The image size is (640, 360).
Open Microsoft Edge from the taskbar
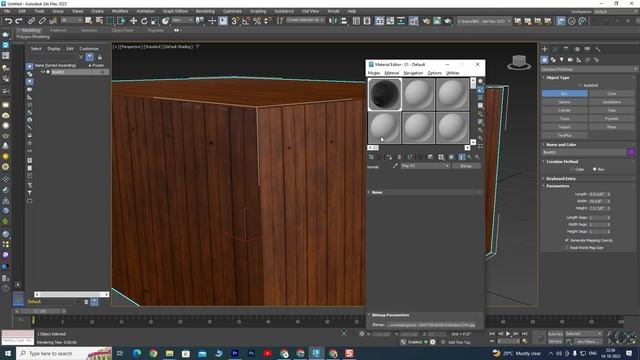pos(137,353)
